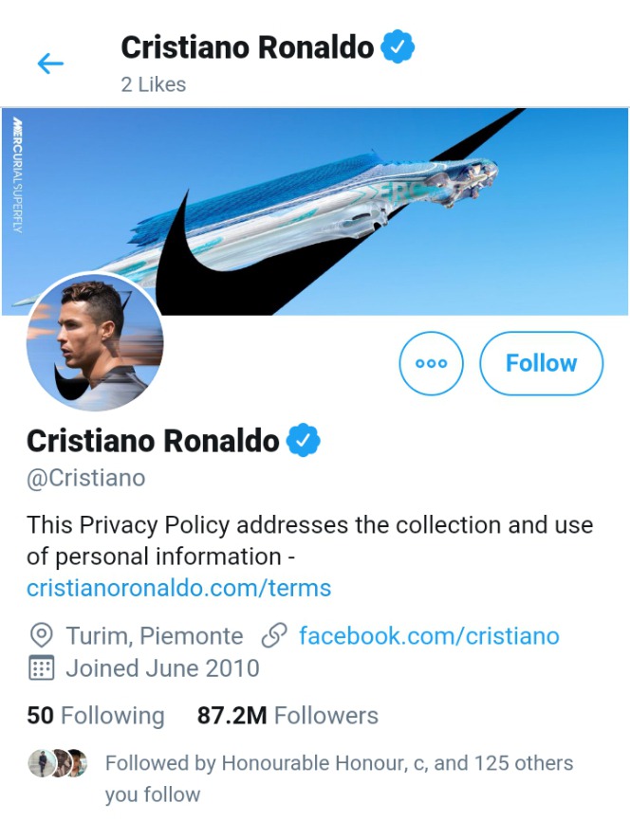Open the cristianoronaldo.com/terms link

(178, 588)
